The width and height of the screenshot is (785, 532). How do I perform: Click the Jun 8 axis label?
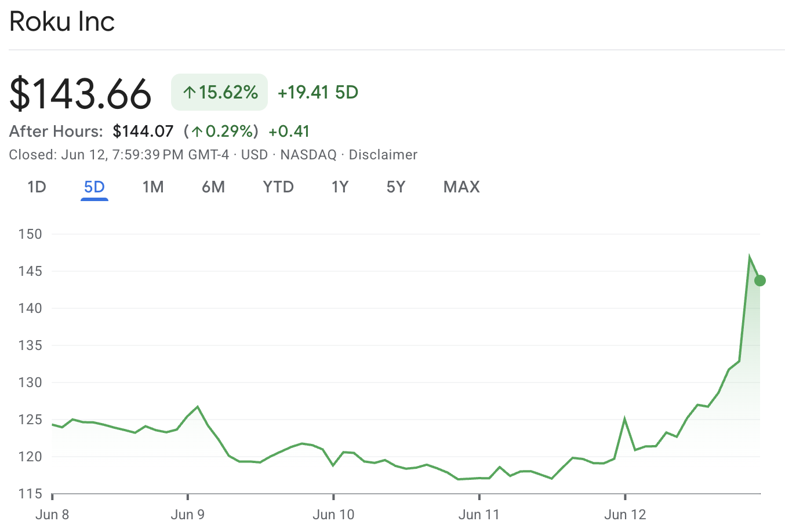[52, 515]
